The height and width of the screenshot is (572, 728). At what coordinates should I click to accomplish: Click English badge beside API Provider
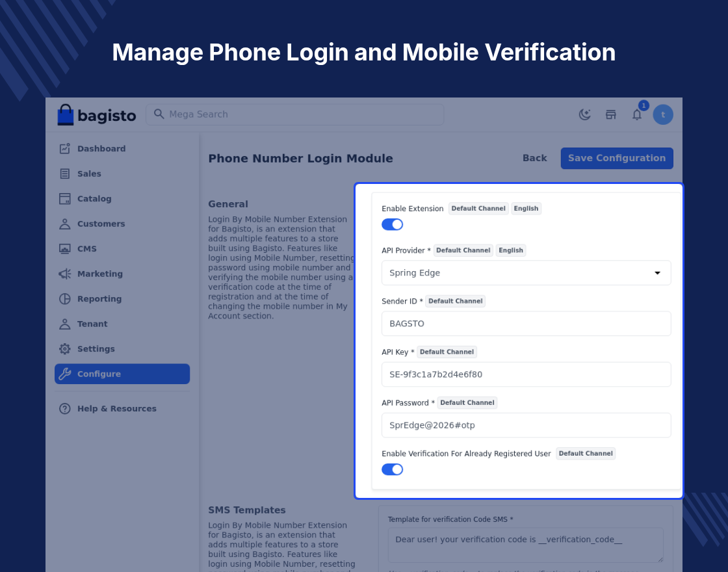point(511,250)
